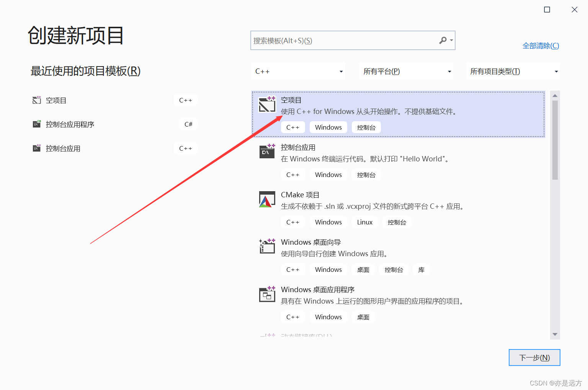Screen dimensions: 588x390
Task: Select the Windows 桌面应用程序 template icon
Action: coord(267,294)
